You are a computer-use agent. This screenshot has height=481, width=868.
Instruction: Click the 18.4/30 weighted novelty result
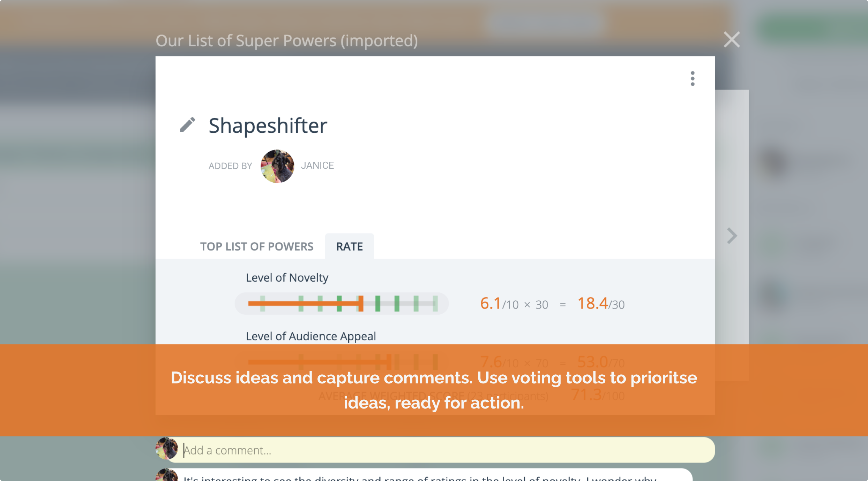[x=600, y=304]
